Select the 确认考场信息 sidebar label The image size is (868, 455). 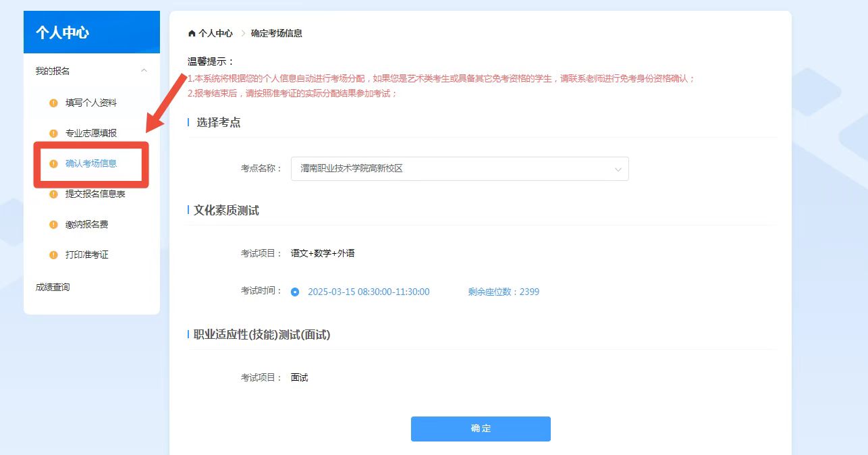91,164
